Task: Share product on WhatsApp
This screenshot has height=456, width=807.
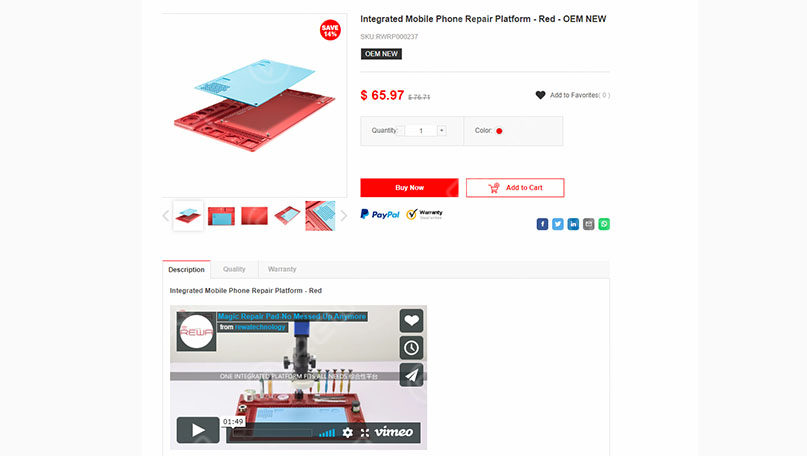Action: tap(604, 224)
